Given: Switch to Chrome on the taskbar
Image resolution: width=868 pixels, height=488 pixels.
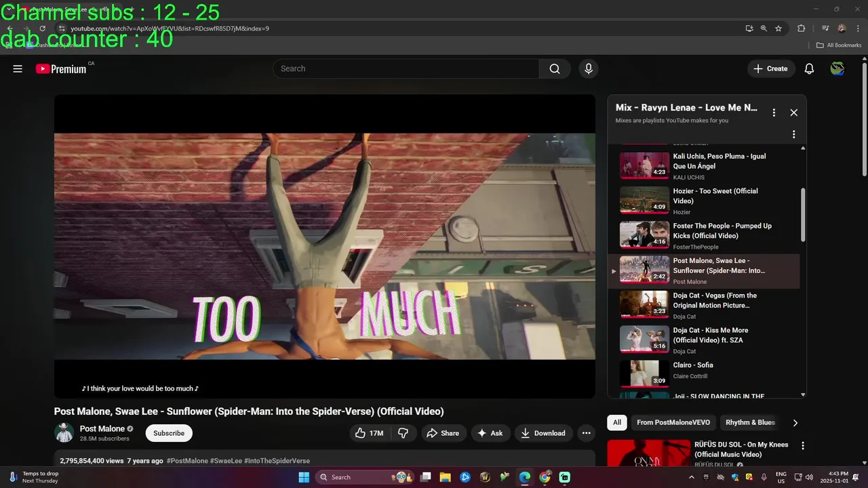Looking at the screenshot, I should click(545, 477).
